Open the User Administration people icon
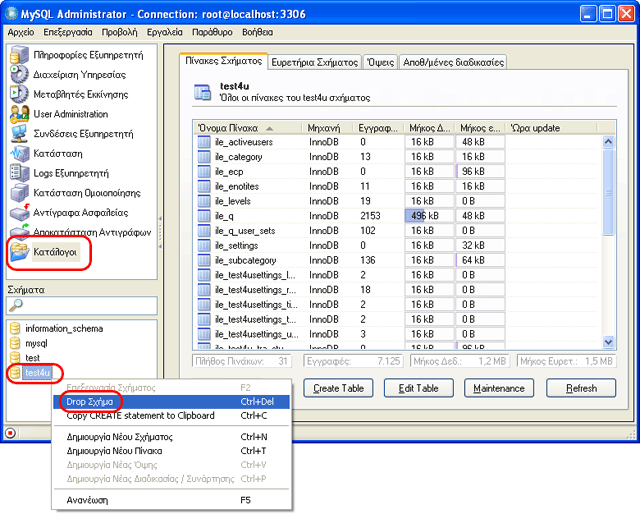The image size is (640, 514). [x=19, y=114]
